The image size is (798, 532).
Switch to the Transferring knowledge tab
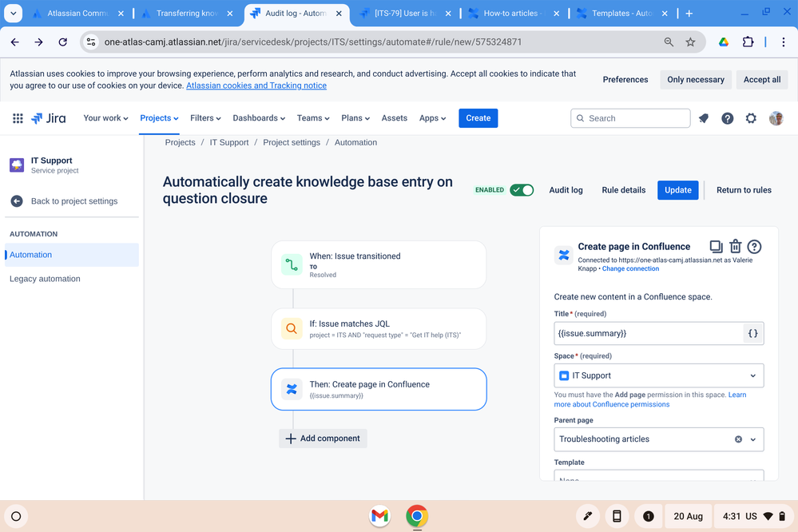point(187,14)
